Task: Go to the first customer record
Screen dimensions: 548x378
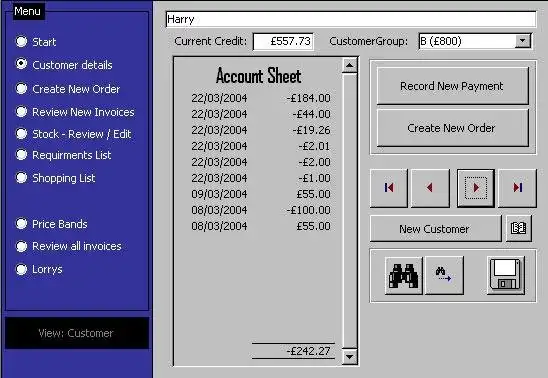Action: pyautogui.click(x=389, y=188)
